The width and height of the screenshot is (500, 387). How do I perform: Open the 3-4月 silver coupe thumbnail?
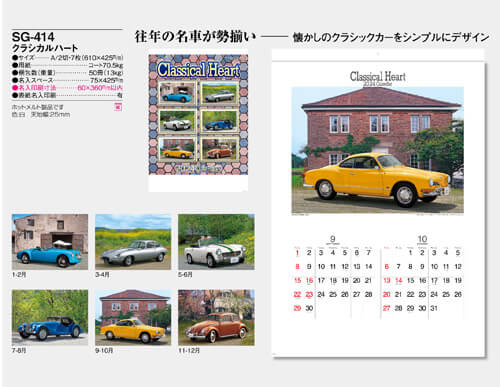pos(133,242)
